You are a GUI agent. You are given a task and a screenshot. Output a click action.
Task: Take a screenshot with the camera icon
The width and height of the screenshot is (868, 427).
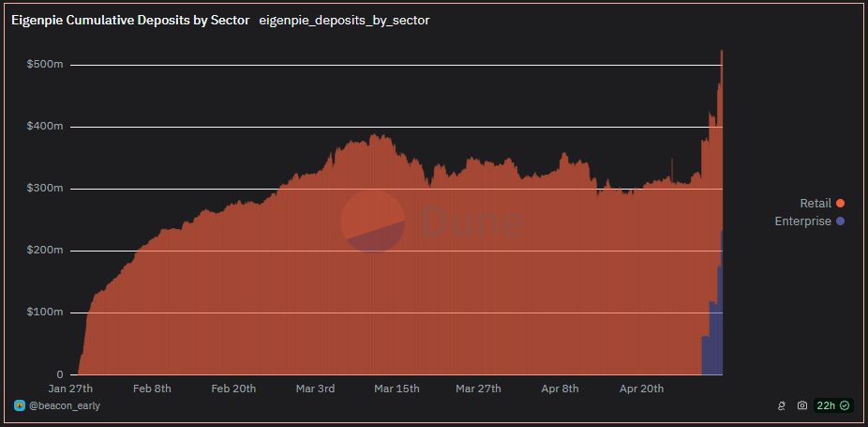pyautogui.click(x=802, y=405)
